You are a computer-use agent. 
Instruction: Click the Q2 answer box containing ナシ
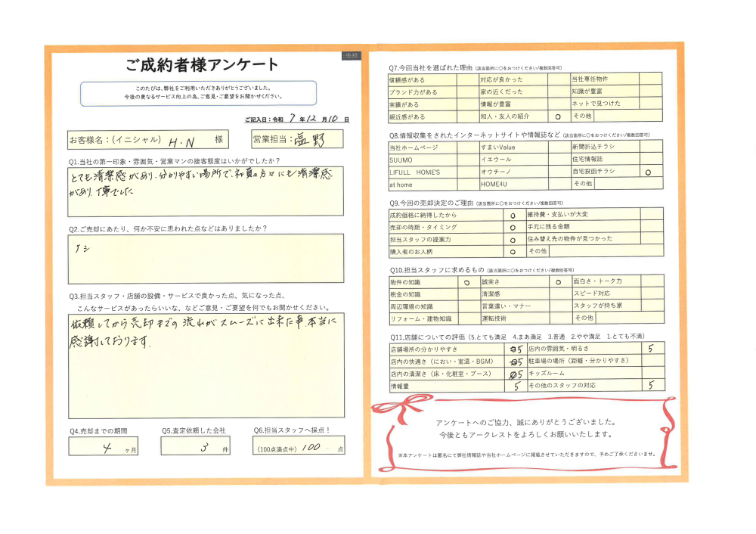(205, 258)
